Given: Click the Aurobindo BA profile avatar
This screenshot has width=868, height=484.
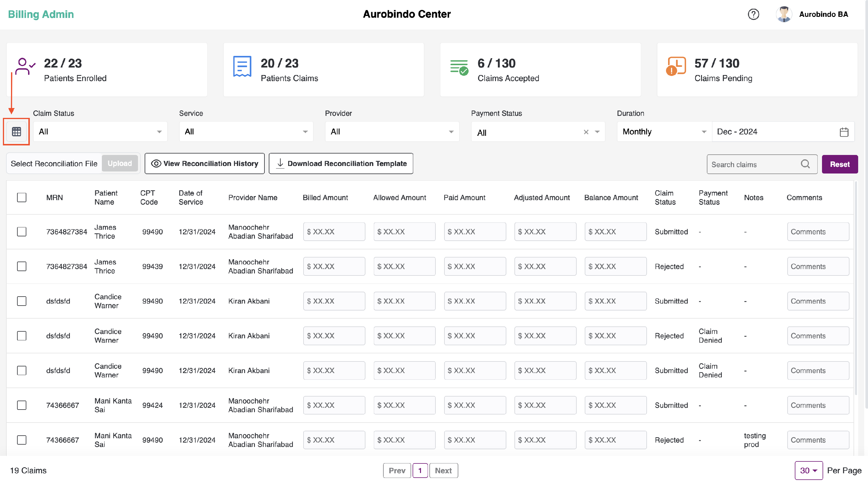Looking at the screenshot, I should (x=784, y=14).
